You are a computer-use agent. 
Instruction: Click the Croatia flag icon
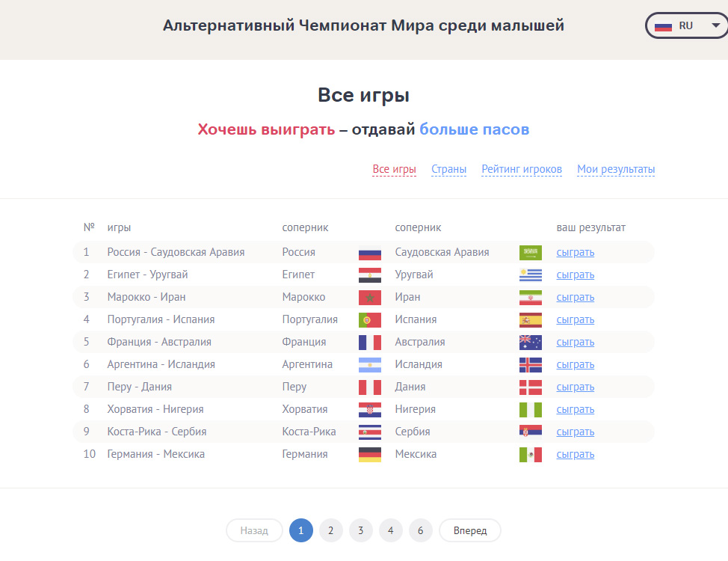coord(369,409)
